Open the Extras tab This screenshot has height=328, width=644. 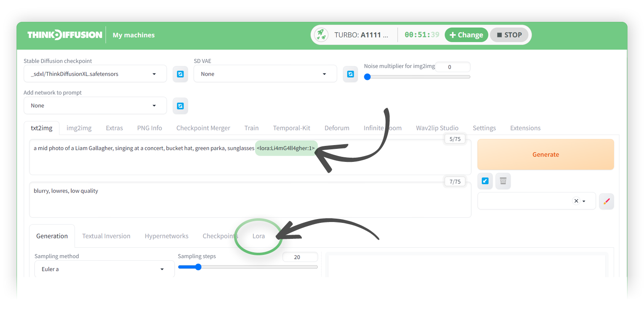(114, 128)
